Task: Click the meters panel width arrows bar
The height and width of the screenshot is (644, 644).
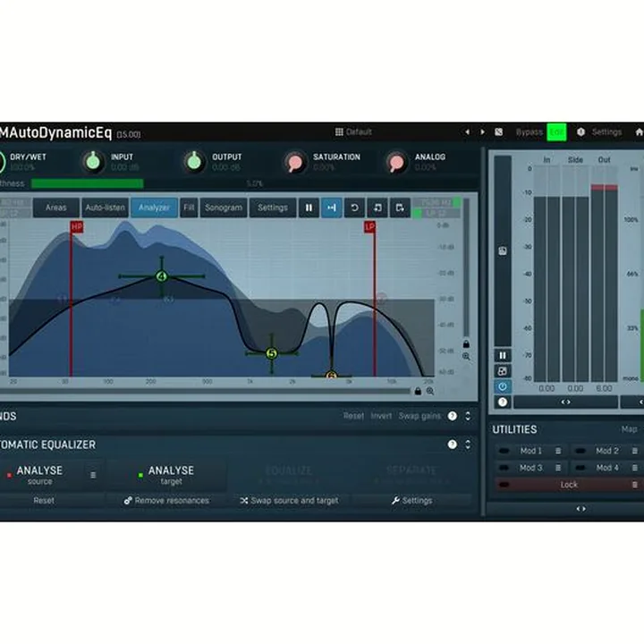Action: (x=565, y=402)
